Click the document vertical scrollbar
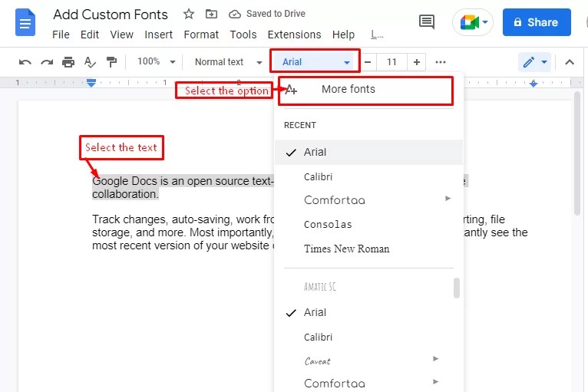Screen dimensions: 588x392 (x=576, y=153)
